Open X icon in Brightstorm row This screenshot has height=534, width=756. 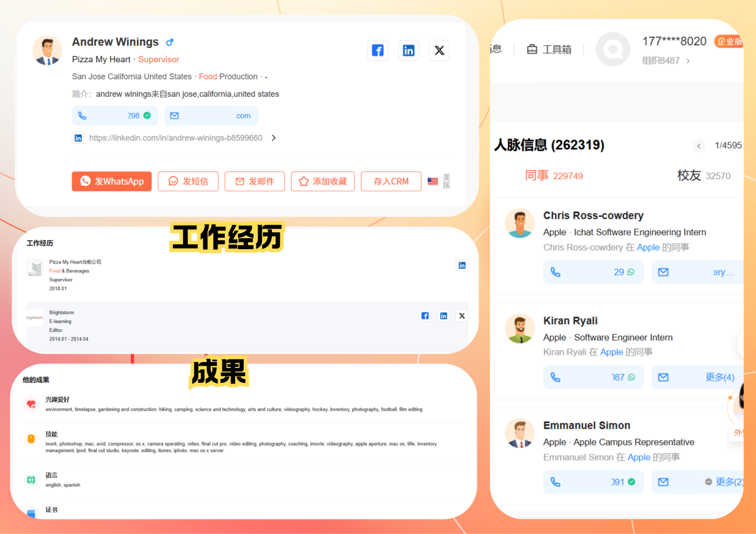[461, 316]
